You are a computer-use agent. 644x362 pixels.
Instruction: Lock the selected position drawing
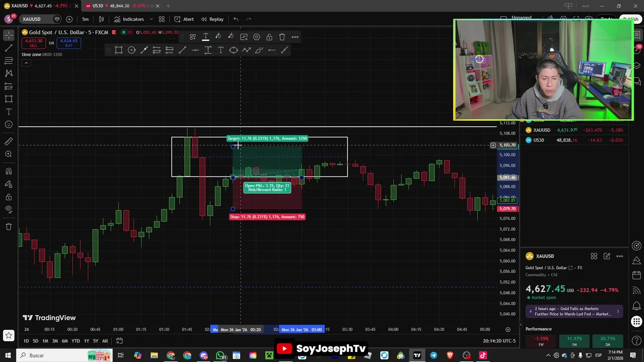click(x=269, y=37)
